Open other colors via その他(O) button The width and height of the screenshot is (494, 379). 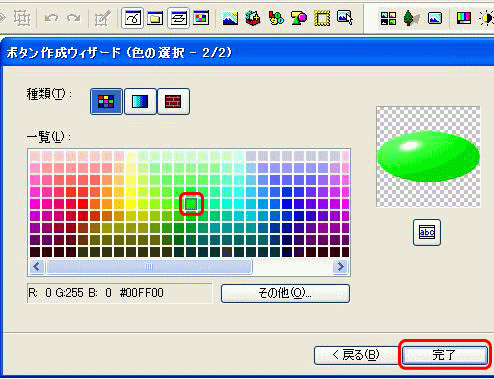(x=285, y=293)
